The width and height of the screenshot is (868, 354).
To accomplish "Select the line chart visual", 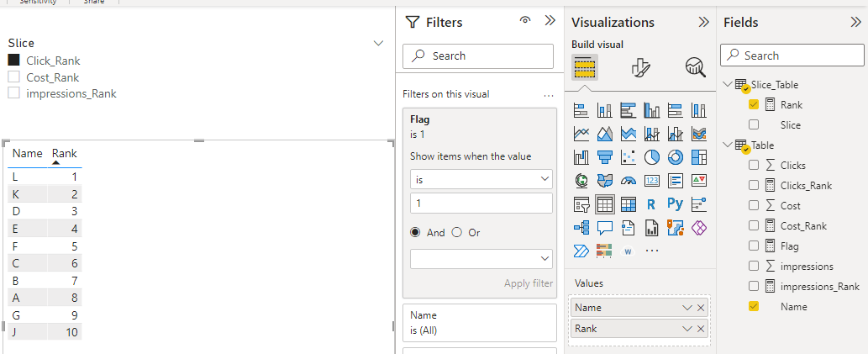I will pyautogui.click(x=581, y=134).
